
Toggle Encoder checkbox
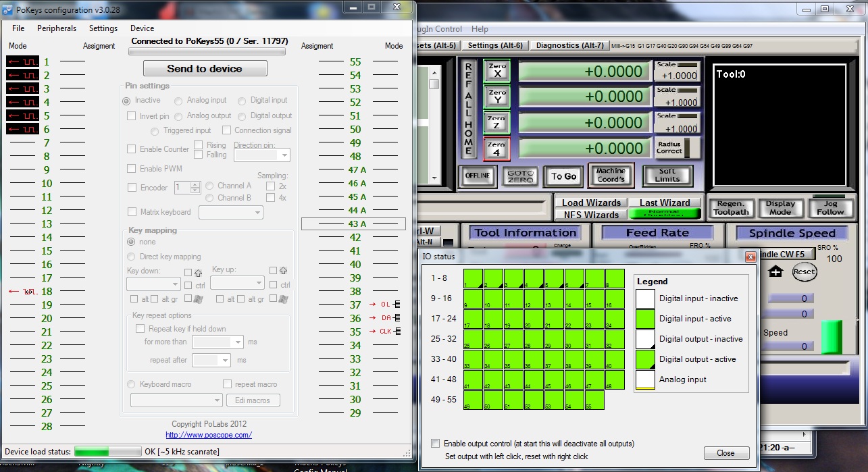pyautogui.click(x=132, y=188)
